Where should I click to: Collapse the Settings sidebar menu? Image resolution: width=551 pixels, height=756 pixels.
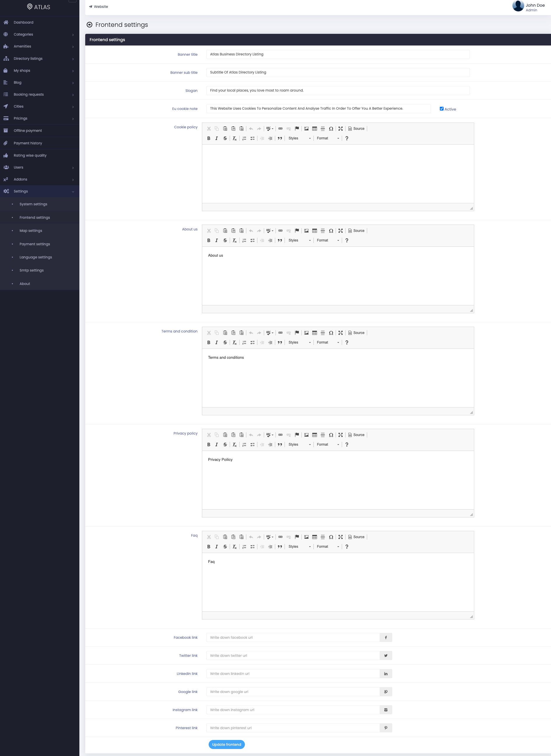coord(40,191)
